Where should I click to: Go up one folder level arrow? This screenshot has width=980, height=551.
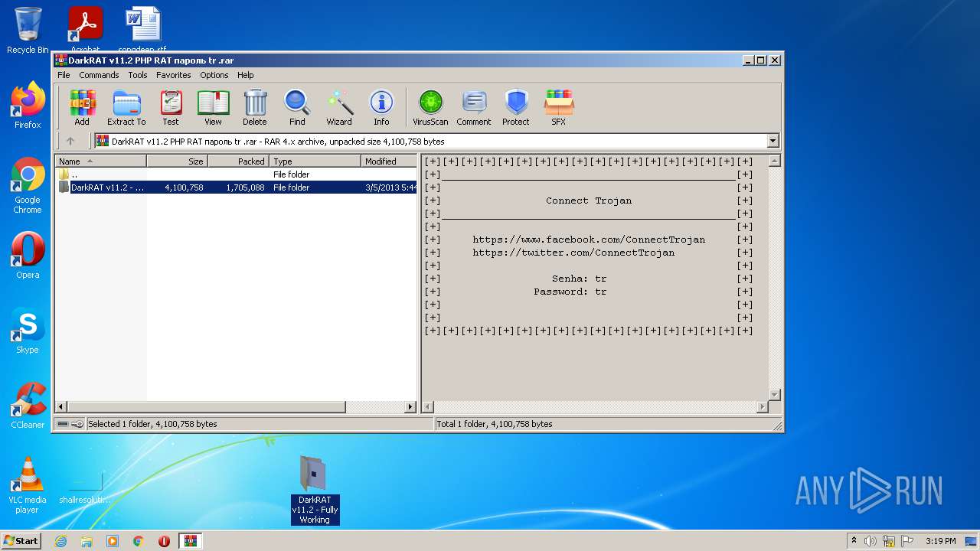click(x=70, y=141)
